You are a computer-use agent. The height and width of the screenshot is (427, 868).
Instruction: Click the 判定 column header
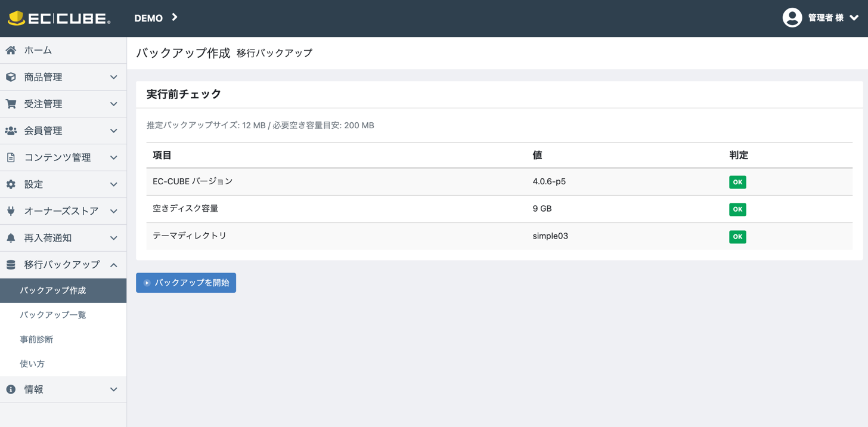pos(739,156)
